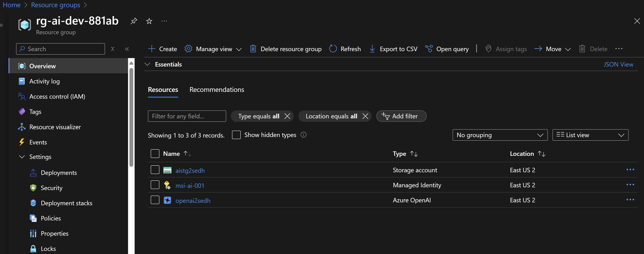Click the toolbar Delete button
Screen dimensions: 644x254
click(x=593, y=49)
